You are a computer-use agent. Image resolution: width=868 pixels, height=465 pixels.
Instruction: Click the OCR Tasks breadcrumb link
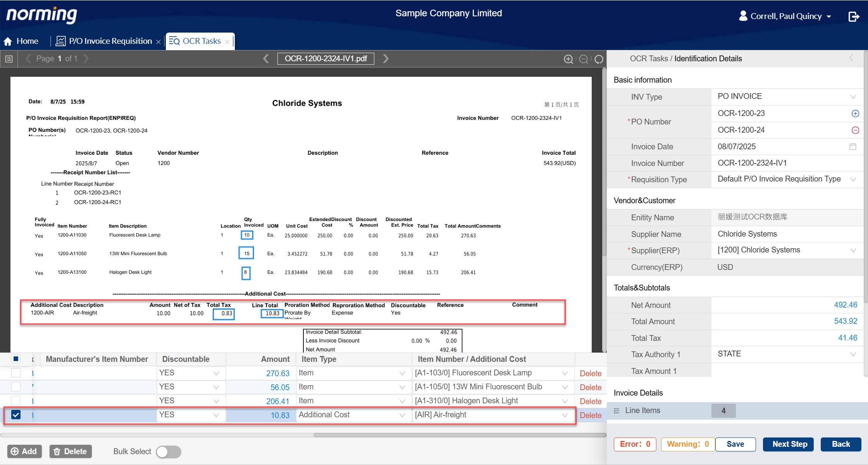649,59
